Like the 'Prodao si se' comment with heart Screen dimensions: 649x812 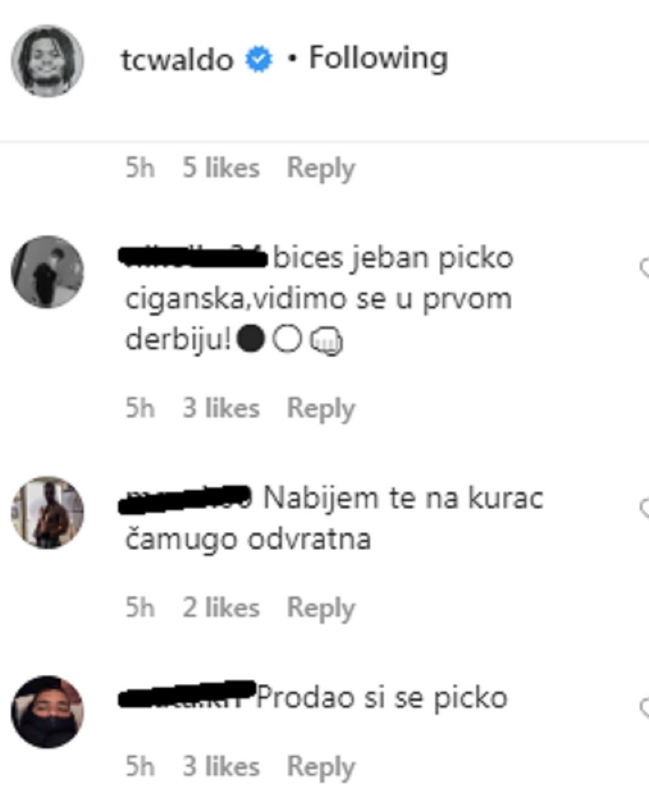[x=644, y=707]
